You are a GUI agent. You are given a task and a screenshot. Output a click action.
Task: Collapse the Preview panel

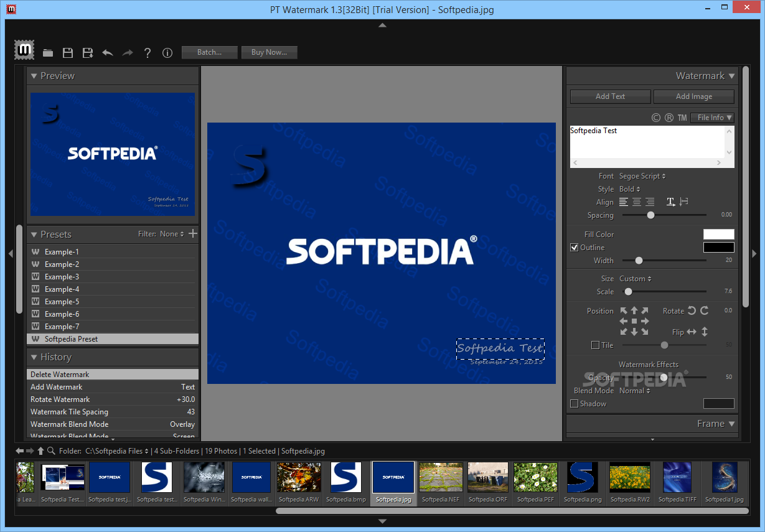tap(34, 76)
